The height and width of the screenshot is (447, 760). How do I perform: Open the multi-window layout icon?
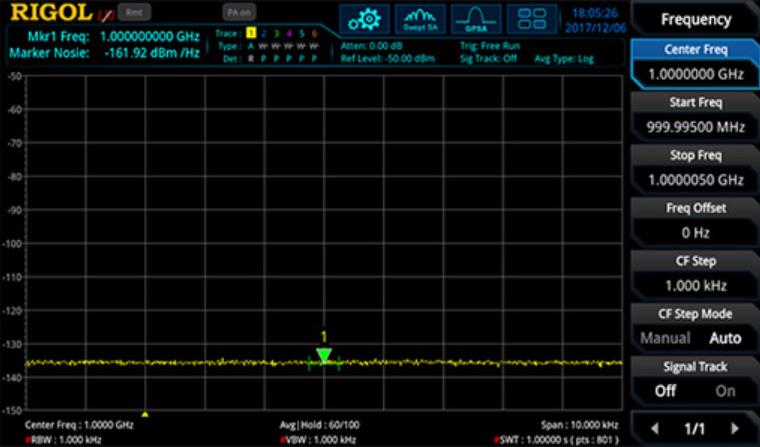coord(532,18)
